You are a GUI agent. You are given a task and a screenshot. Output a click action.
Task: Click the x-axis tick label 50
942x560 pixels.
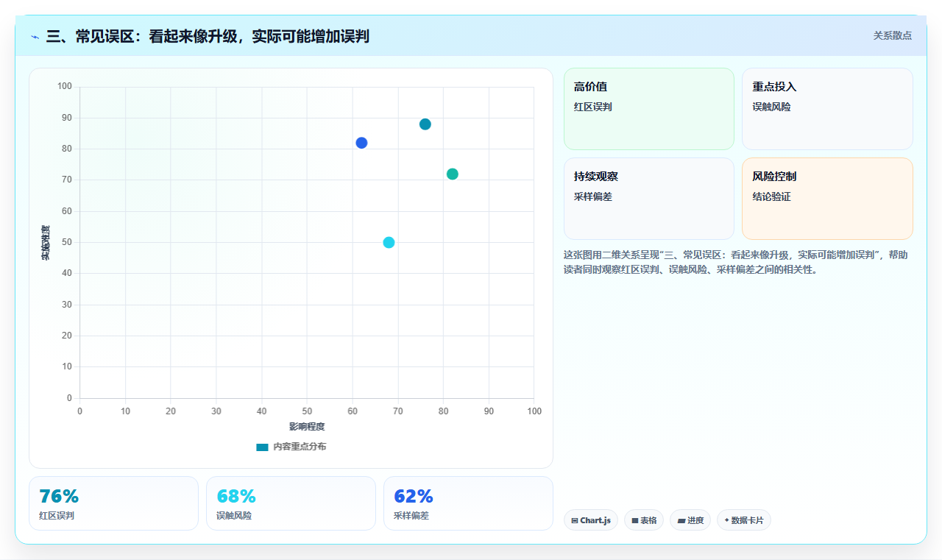tap(307, 411)
